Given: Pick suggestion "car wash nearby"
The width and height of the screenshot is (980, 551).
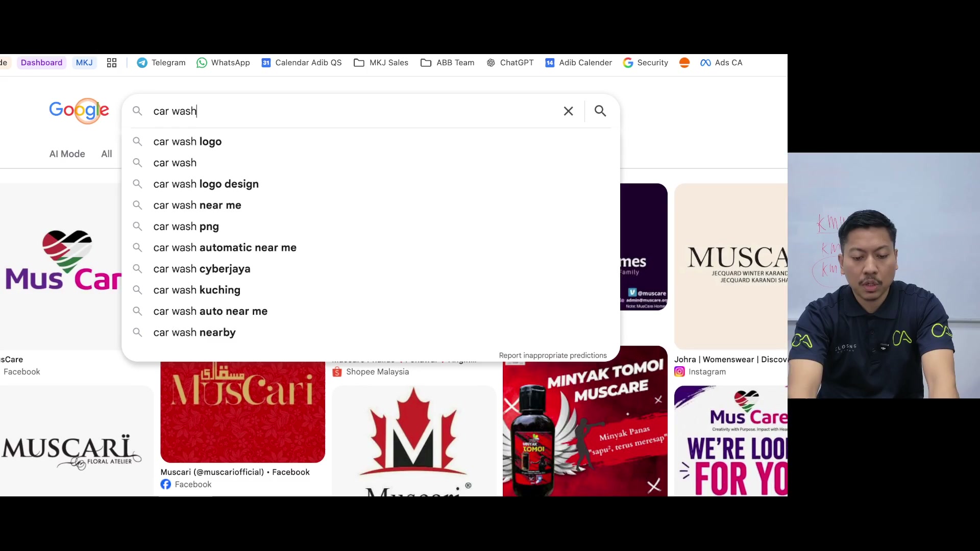Looking at the screenshot, I should (x=371, y=333).
